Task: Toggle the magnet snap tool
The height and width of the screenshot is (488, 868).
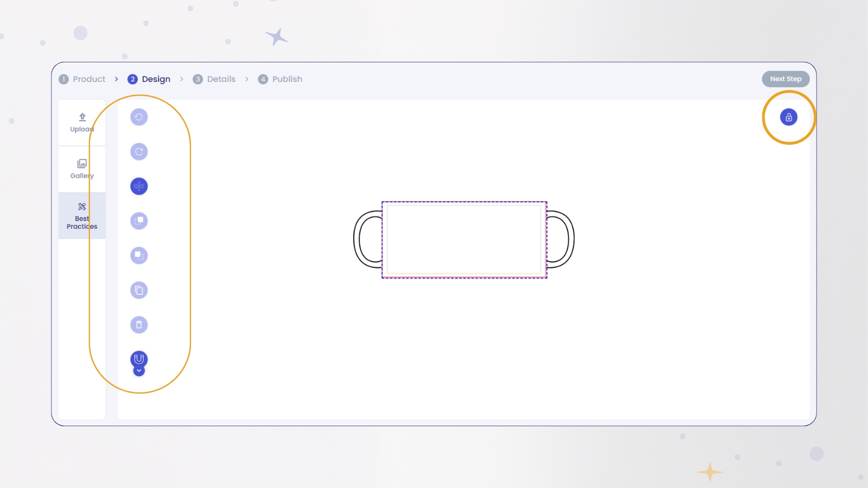Action: 139,358
